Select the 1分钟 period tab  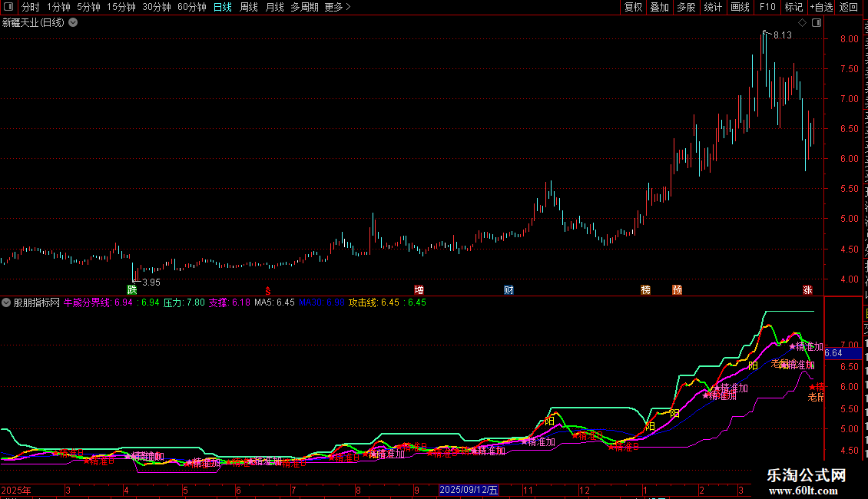58,7
